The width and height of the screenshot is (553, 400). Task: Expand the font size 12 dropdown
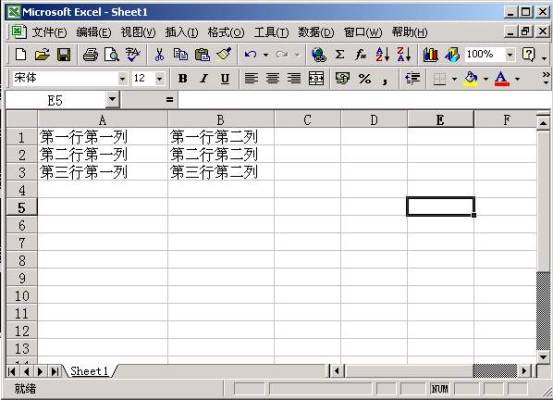pyautogui.click(x=159, y=78)
